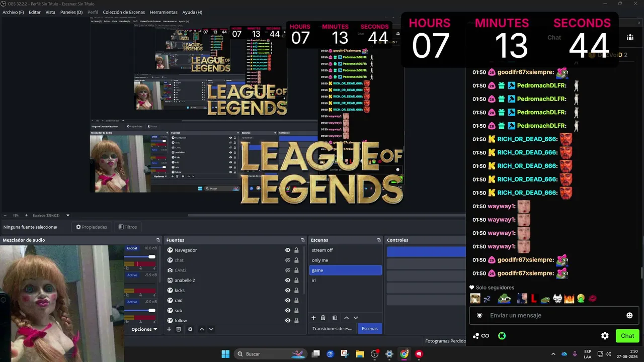Open OBS Studio icon on taskbar
Viewport: 644px width, 362px height.
coord(374,354)
